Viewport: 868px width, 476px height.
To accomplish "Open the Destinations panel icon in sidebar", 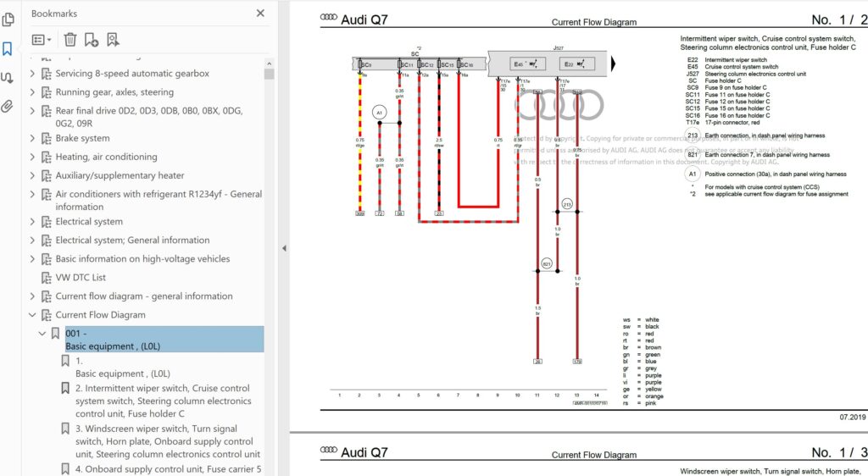I will click(8, 77).
